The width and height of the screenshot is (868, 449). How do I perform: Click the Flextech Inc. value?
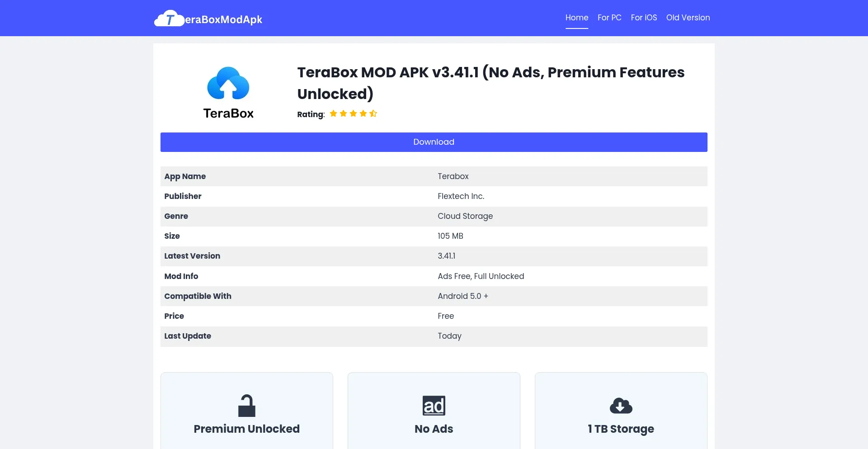[461, 196]
